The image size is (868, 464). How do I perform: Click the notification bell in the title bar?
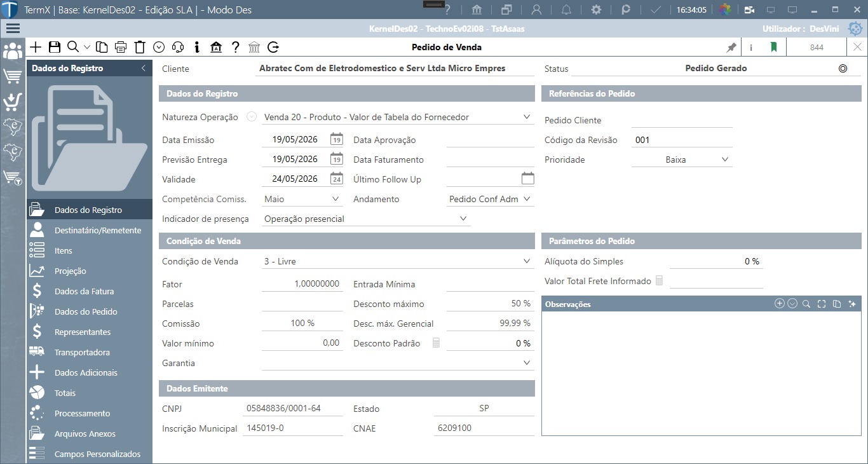coord(566,10)
